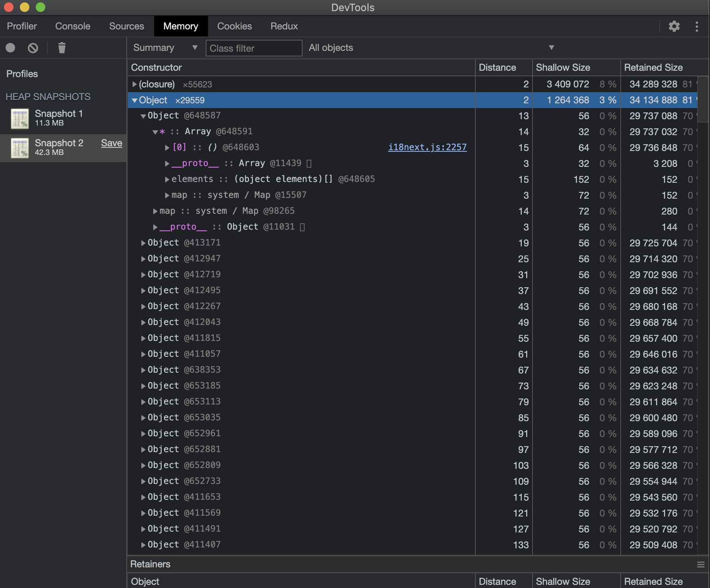The width and height of the screenshot is (710, 588).
Task: Expand map :: system / Map @15507
Action: 167,195
